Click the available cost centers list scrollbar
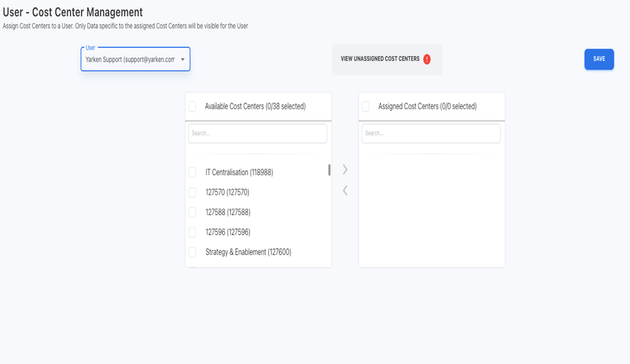This screenshot has width=630, height=364. click(x=329, y=170)
